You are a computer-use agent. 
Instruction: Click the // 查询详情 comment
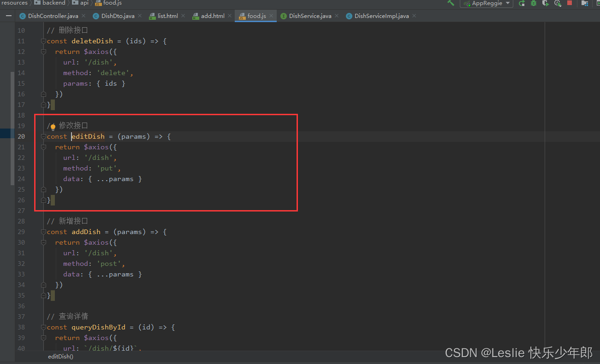tap(67, 317)
